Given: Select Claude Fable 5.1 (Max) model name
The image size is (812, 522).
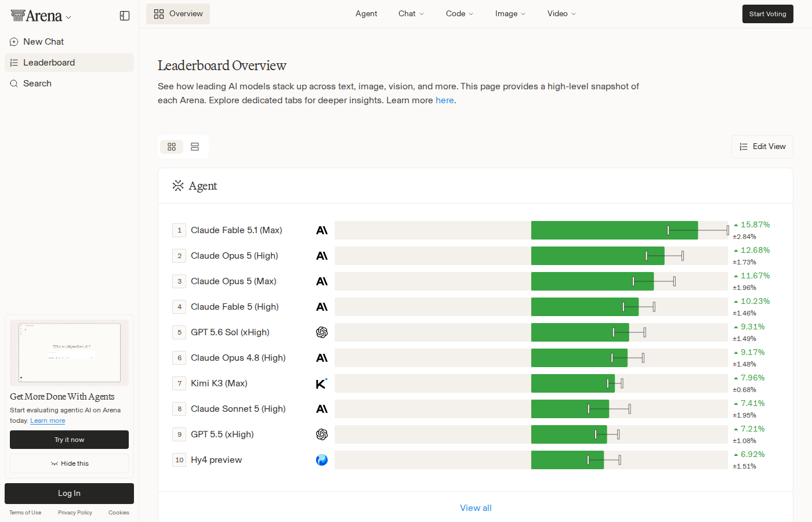Looking at the screenshot, I should [x=237, y=230].
